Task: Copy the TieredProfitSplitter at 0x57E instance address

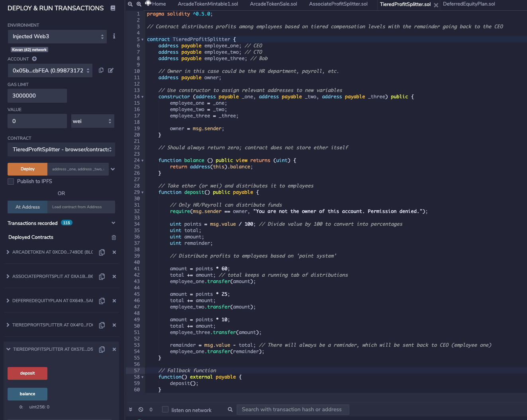Action: point(102,349)
